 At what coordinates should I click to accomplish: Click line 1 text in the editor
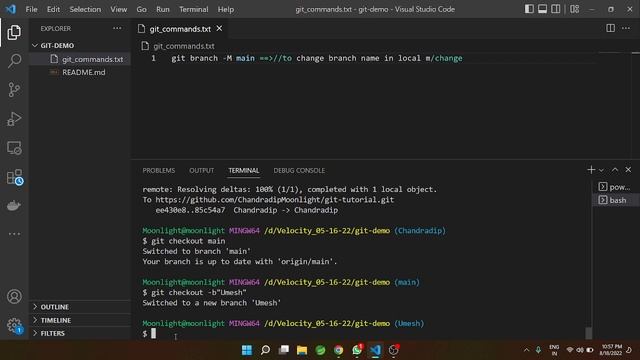coord(317,58)
